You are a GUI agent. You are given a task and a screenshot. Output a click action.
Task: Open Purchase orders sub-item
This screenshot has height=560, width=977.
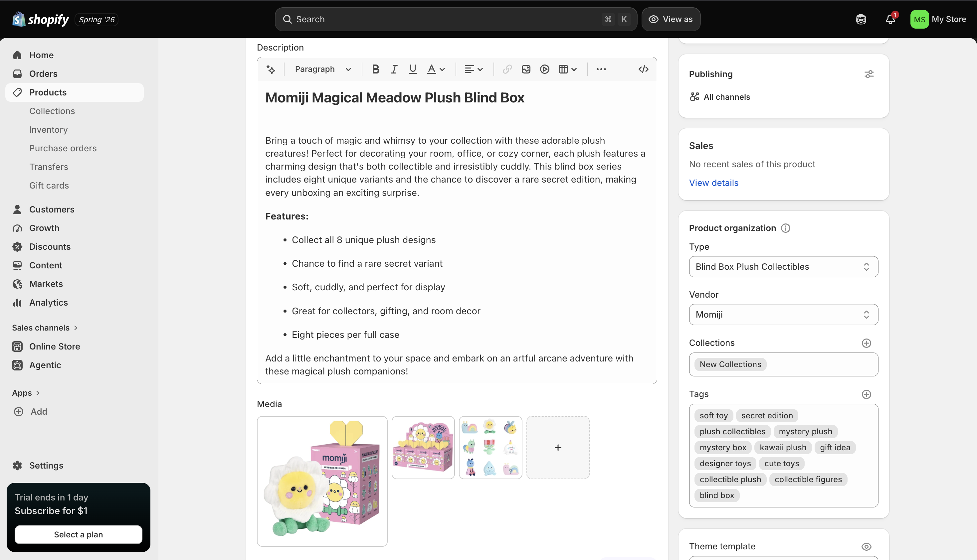click(x=63, y=148)
